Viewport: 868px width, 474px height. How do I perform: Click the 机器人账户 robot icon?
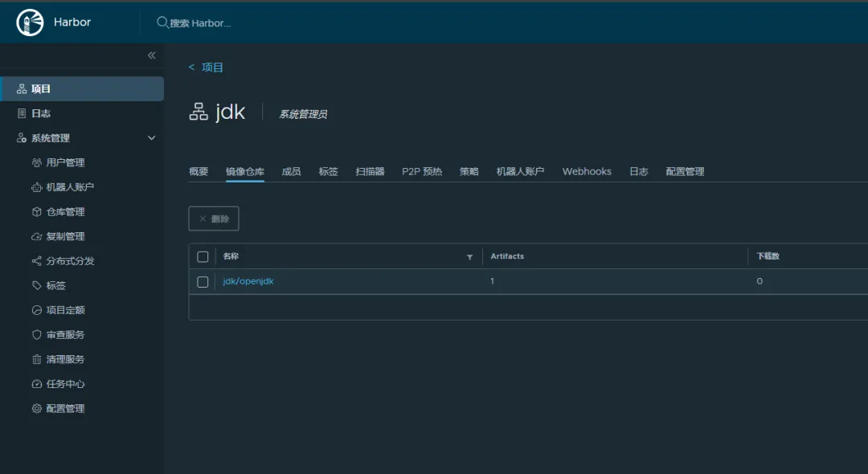click(36, 187)
